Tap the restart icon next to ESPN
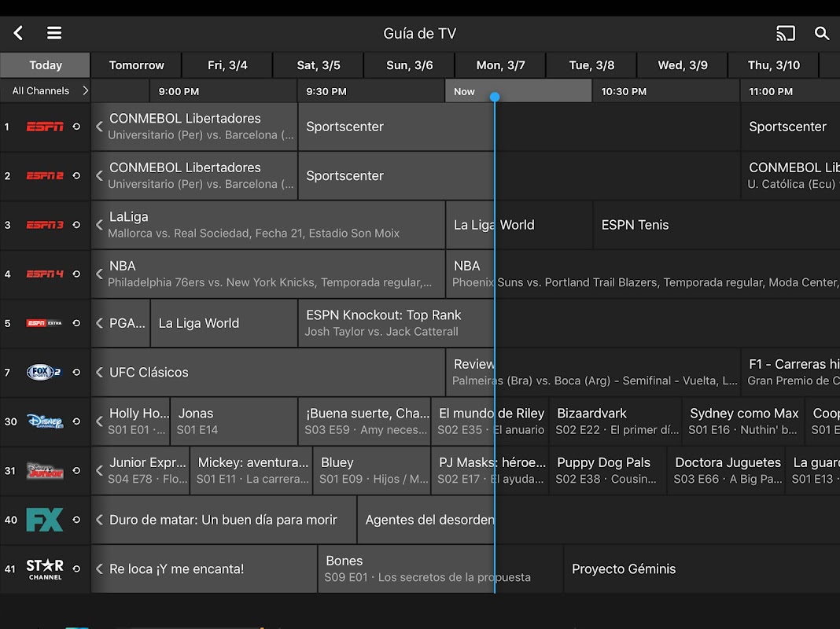840x629 pixels. [x=76, y=127]
